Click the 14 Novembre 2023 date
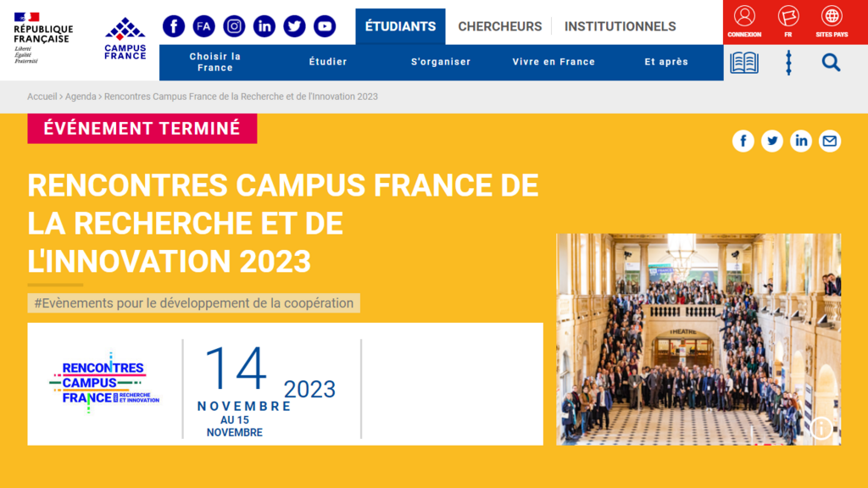This screenshot has height=488, width=868. pyautogui.click(x=266, y=378)
